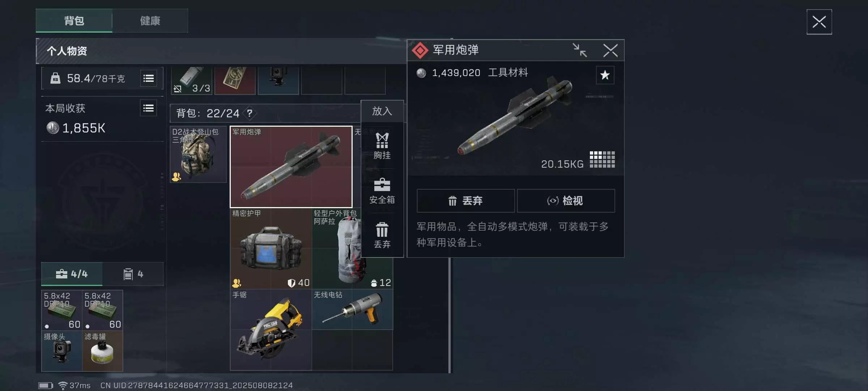Expand the 本局收获 loot list
Viewport: 868px width, 391px height.
coord(149,108)
